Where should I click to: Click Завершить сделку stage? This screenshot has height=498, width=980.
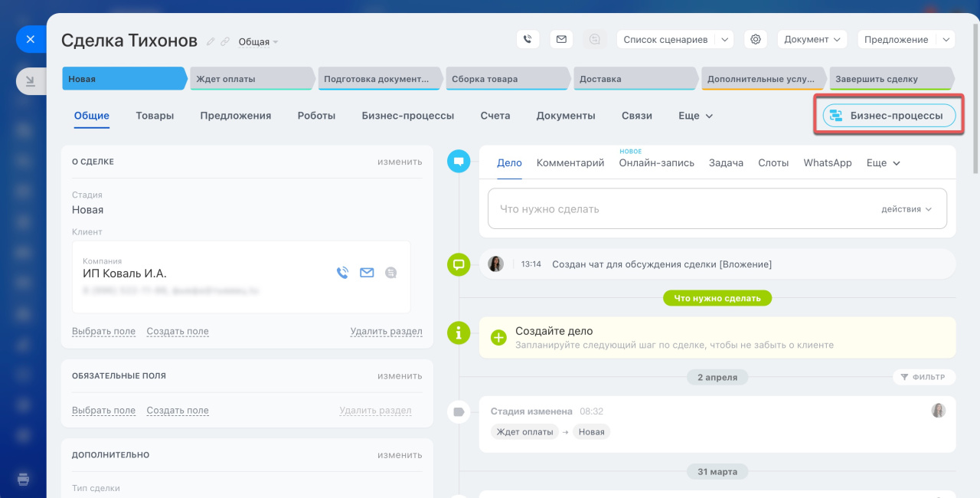[x=891, y=78]
